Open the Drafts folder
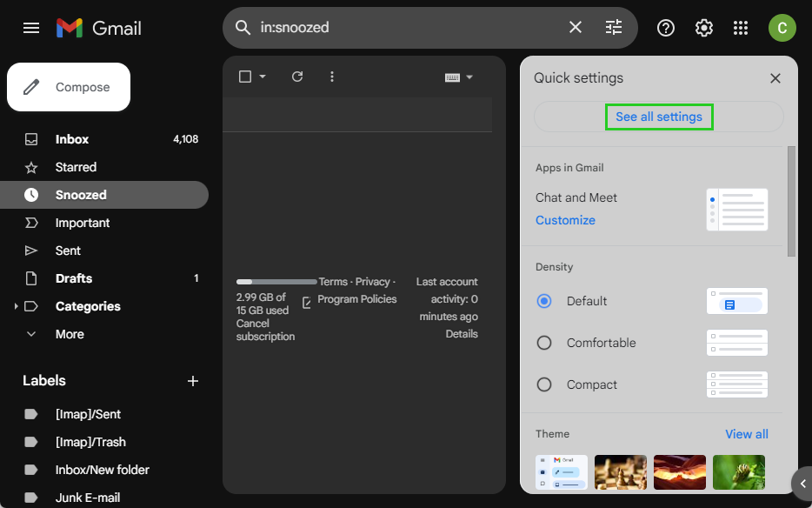The image size is (812, 508). pos(74,278)
